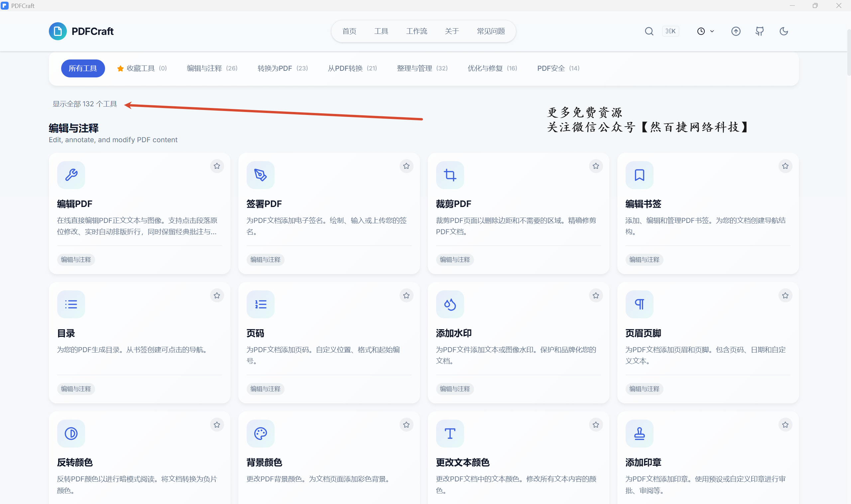
Task: Restore the window with title bar button
Action: [x=815, y=5]
